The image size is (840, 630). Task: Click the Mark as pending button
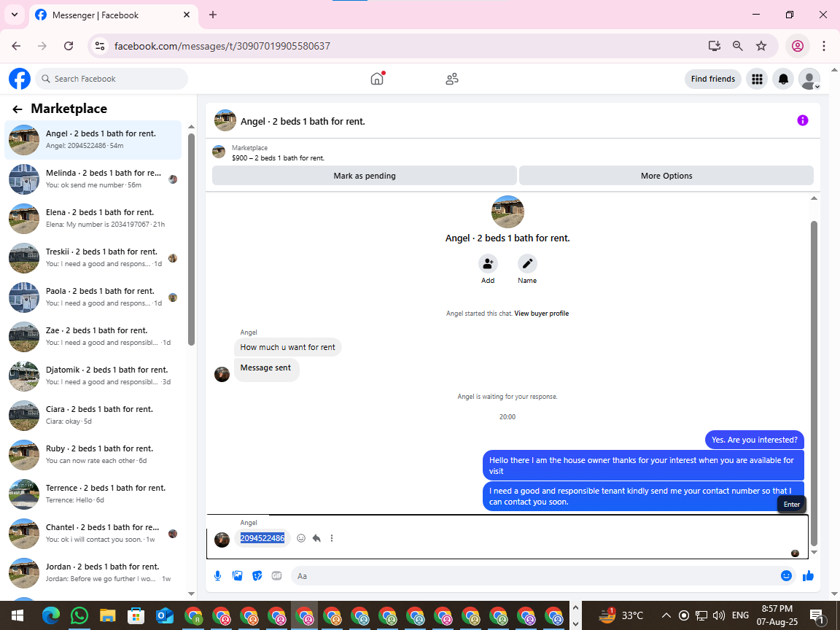coord(365,176)
